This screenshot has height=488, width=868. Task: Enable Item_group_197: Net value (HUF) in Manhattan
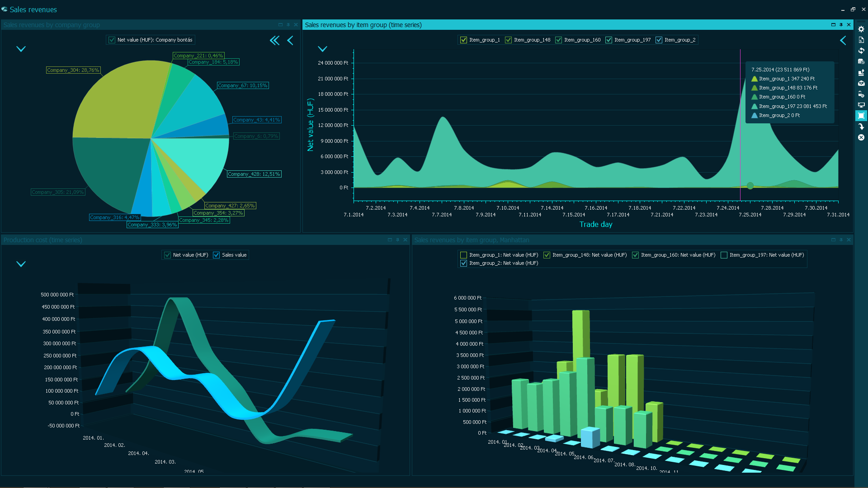pyautogui.click(x=724, y=255)
